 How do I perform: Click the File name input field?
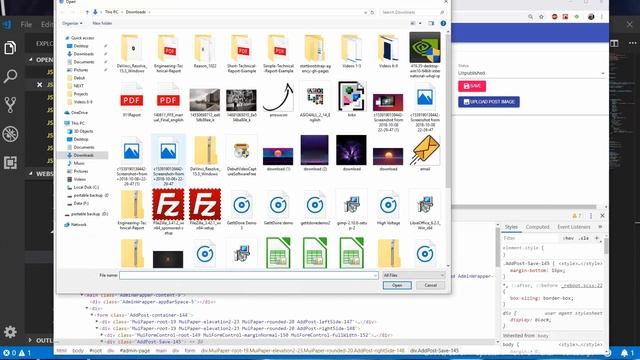tap(248, 276)
